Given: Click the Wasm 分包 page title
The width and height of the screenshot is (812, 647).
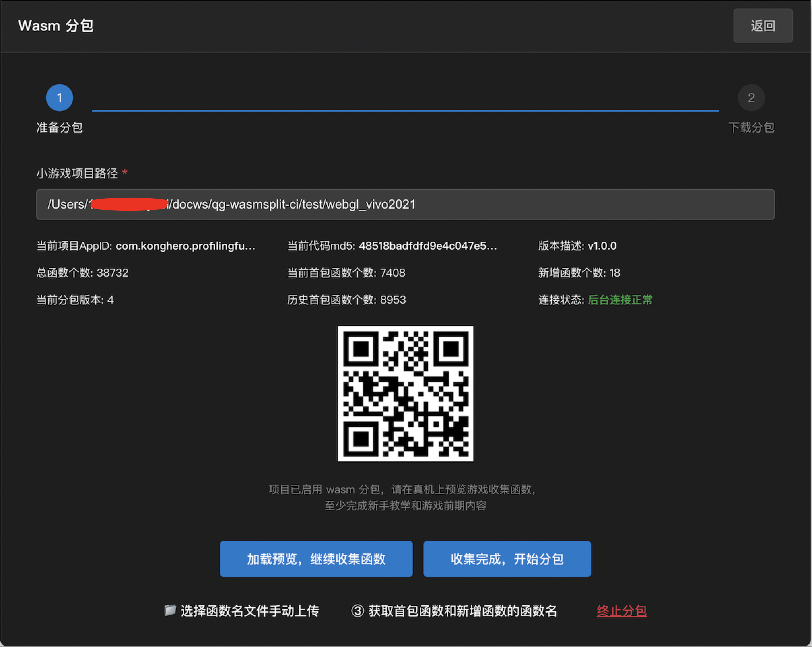Looking at the screenshot, I should click(56, 26).
